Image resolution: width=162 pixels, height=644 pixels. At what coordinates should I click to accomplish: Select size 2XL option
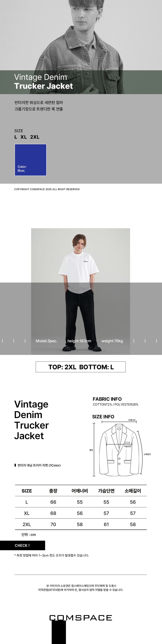click(x=35, y=137)
